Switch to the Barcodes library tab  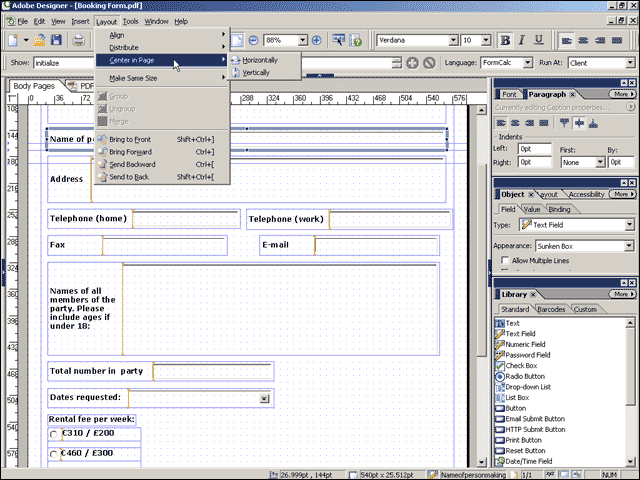tap(551, 309)
